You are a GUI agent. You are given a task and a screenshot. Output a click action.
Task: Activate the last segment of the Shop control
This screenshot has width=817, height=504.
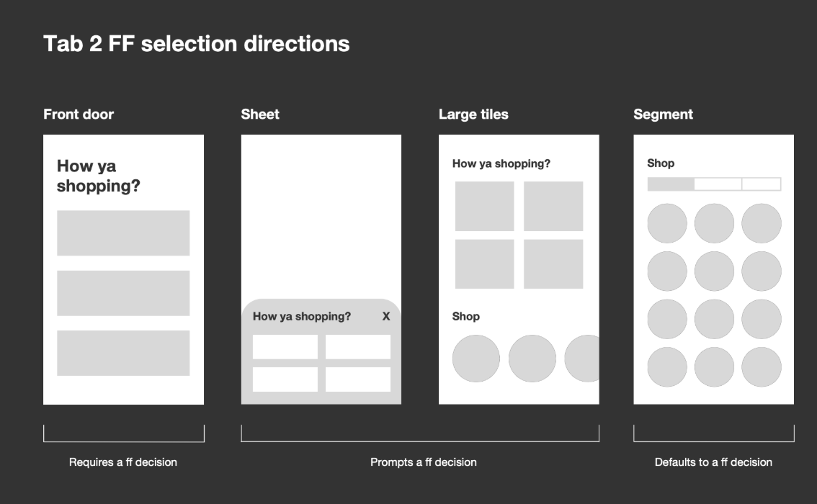click(761, 184)
